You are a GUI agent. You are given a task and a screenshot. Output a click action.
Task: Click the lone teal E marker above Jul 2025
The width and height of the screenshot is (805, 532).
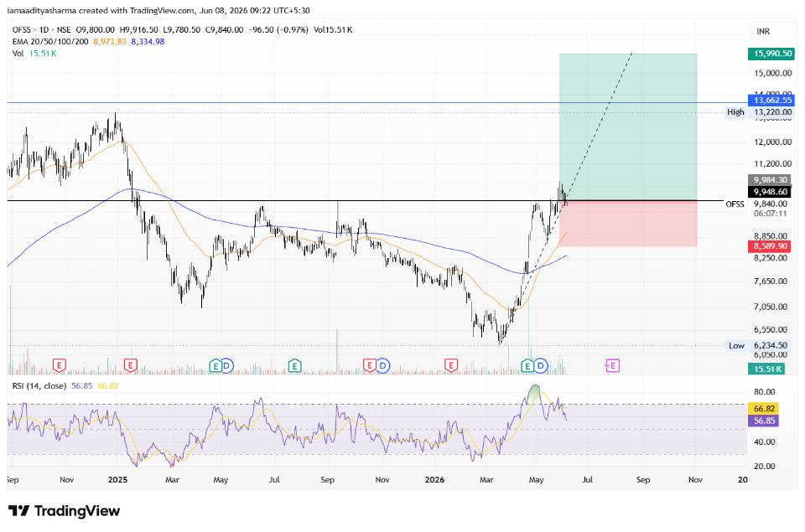pyautogui.click(x=294, y=366)
